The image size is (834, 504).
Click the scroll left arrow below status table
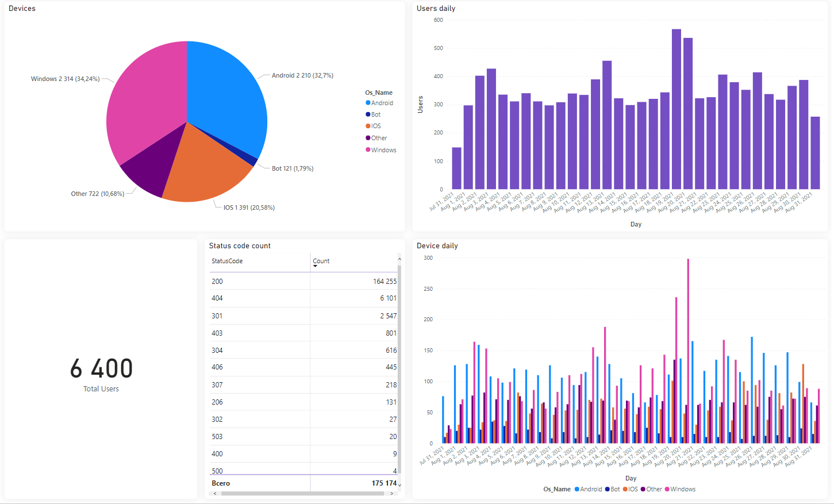pyautogui.click(x=215, y=494)
